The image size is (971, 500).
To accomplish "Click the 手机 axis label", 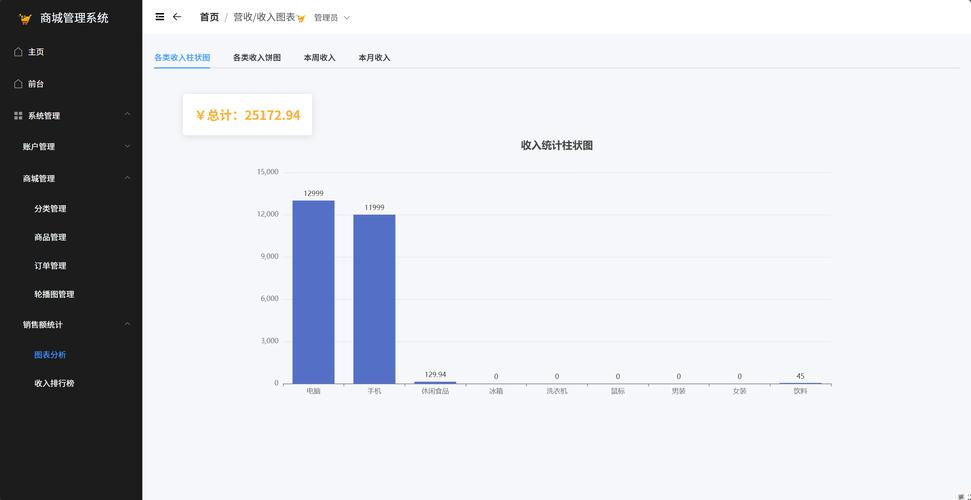I will (374, 392).
